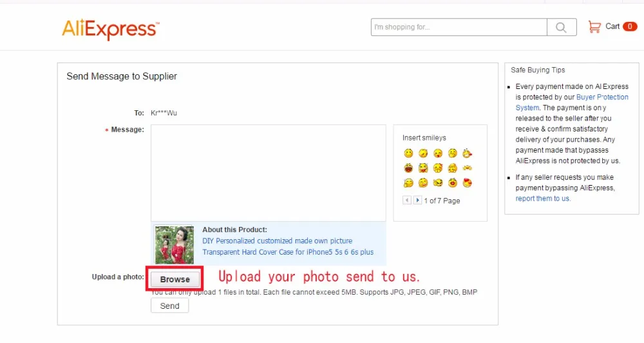
Task: Go to next smileys page arrow
Action: click(417, 201)
